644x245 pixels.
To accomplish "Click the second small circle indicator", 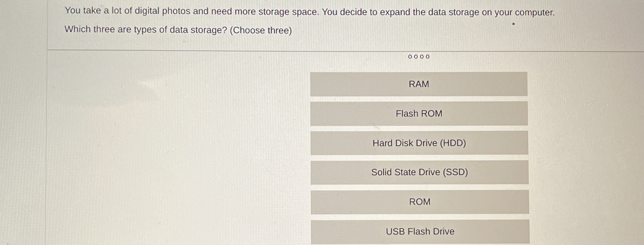I will tap(416, 57).
